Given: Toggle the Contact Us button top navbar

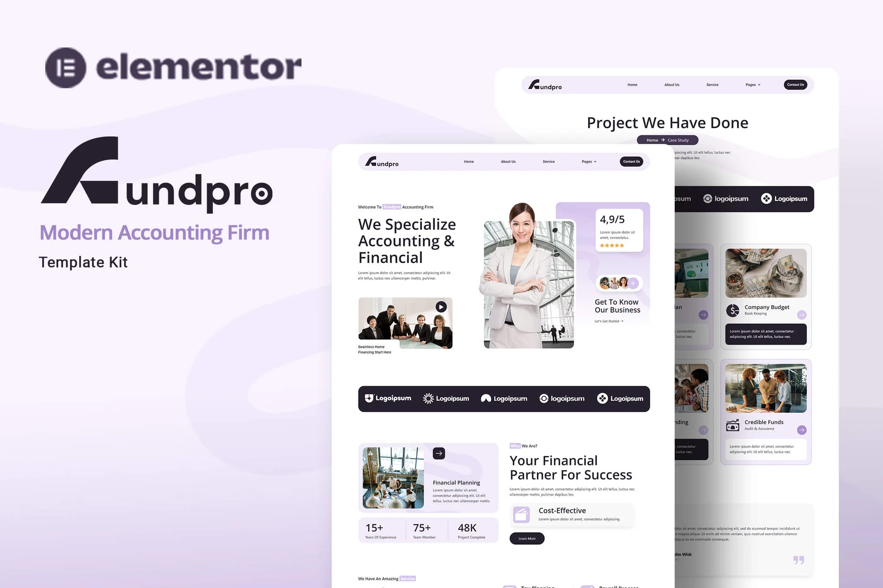Looking at the screenshot, I should pyautogui.click(x=631, y=162).
